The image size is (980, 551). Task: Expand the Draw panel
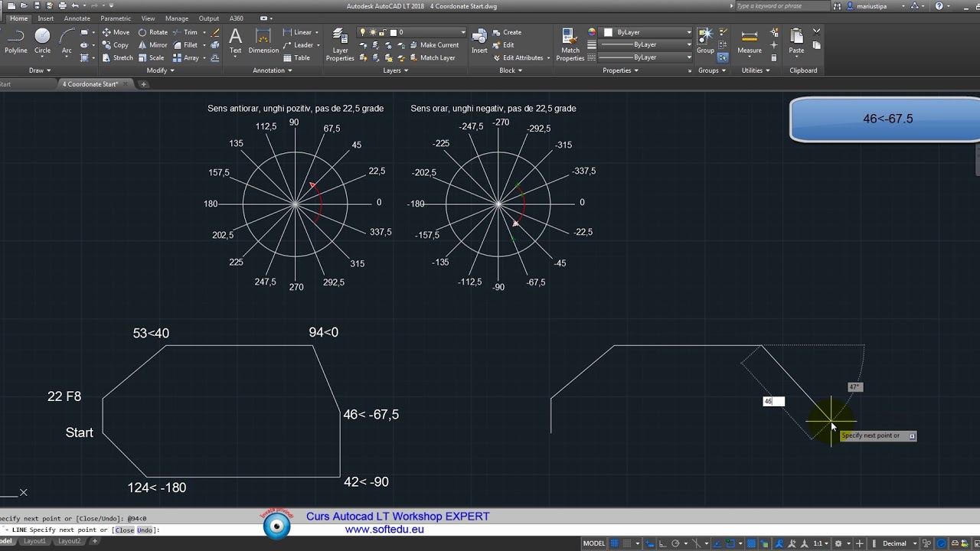click(x=40, y=70)
